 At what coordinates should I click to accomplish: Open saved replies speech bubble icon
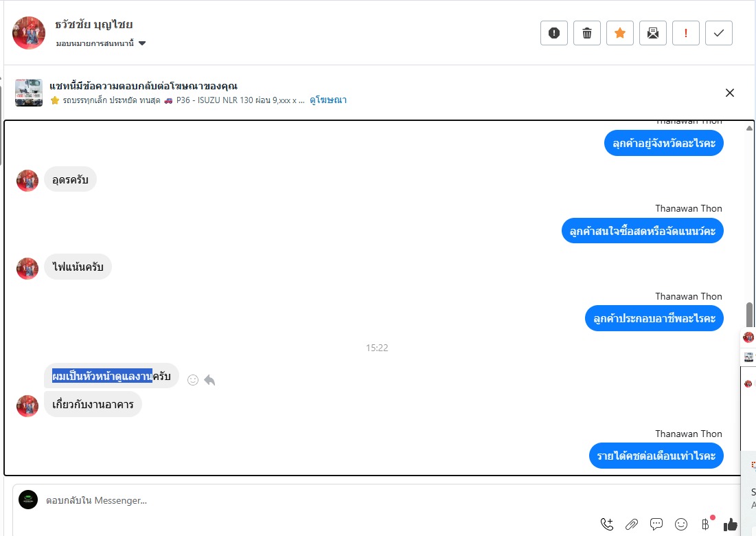tap(656, 524)
